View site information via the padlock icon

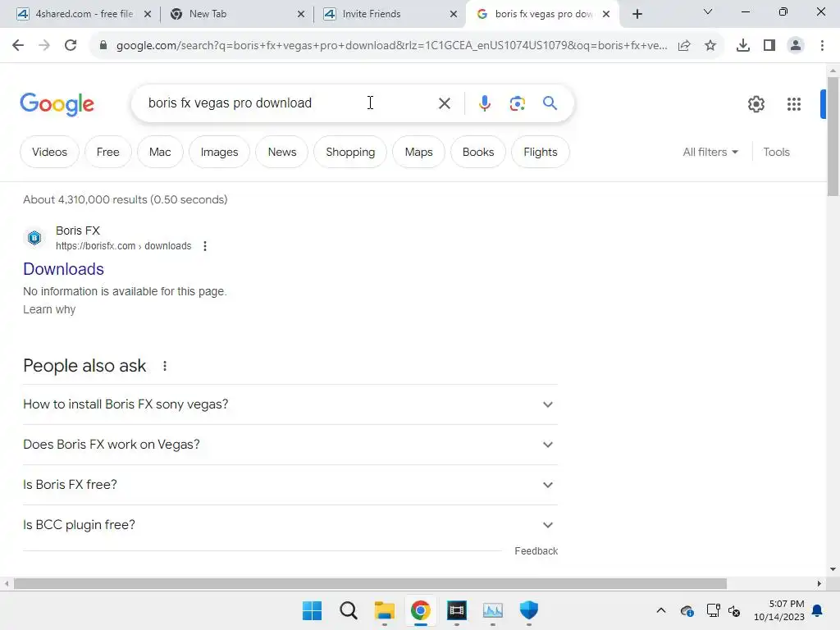[x=103, y=46]
